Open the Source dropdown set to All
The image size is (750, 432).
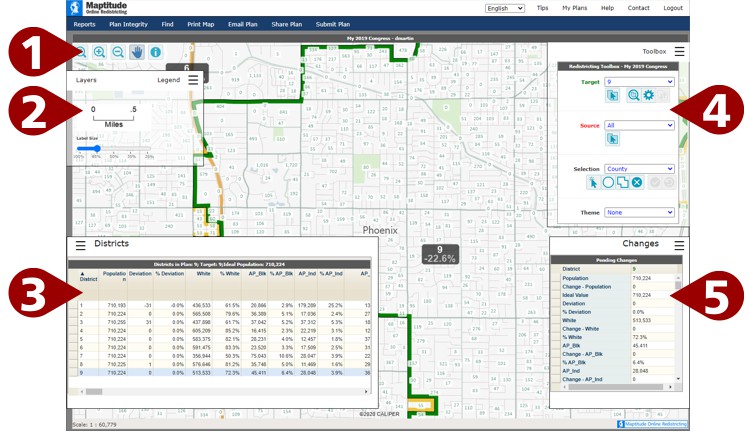tap(640, 125)
